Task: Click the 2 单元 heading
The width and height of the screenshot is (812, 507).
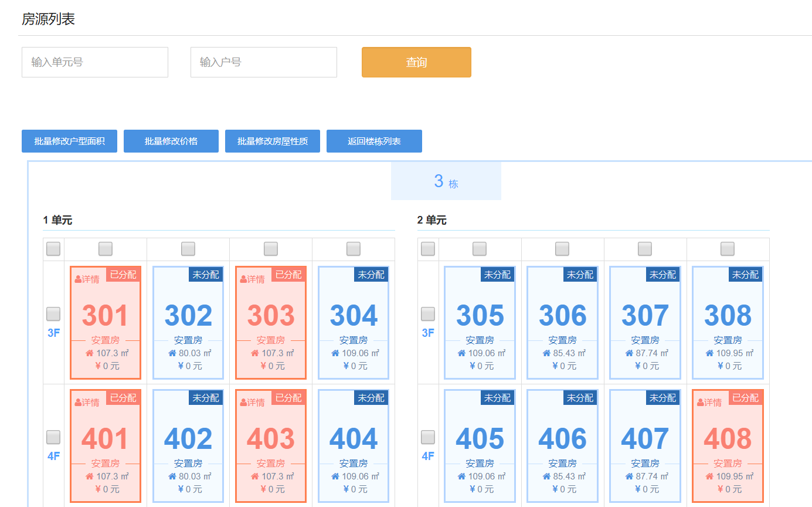Action: coord(432,221)
